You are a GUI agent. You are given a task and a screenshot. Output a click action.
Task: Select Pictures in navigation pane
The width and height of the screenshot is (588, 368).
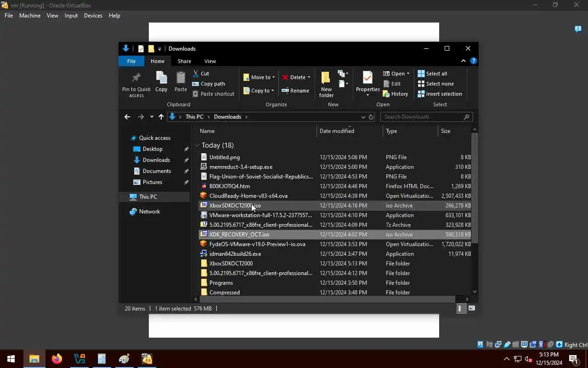pyautogui.click(x=152, y=182)
